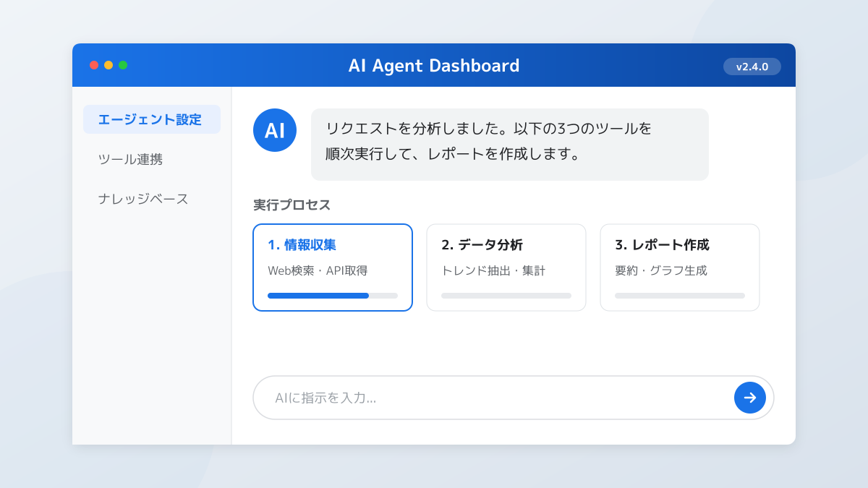868x488 pixels.
Task: Click the 実行プロセス section heading
Action: tap(292, 205)
